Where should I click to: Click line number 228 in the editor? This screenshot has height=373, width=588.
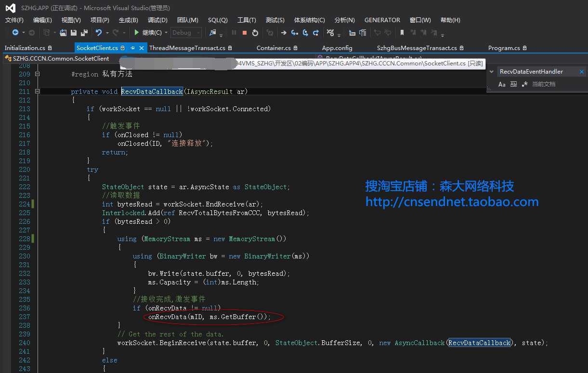[24, 239]
